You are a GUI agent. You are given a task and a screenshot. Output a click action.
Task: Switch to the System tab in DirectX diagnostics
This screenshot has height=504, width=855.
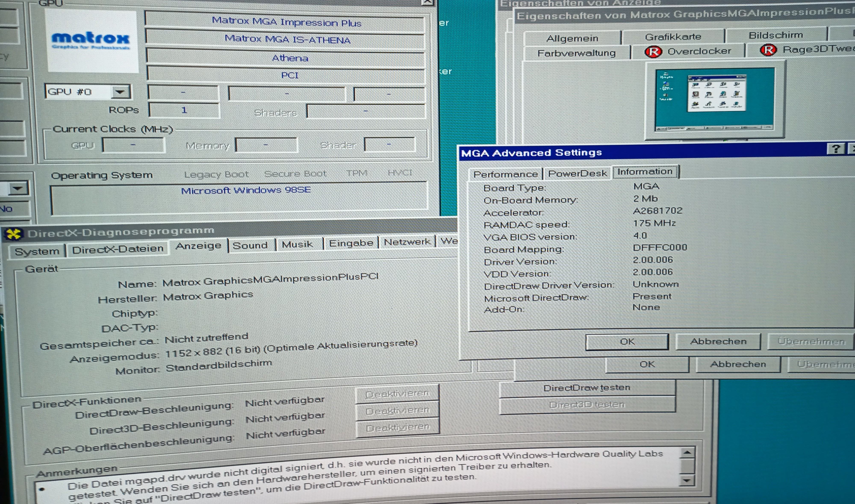pos(37,251)
